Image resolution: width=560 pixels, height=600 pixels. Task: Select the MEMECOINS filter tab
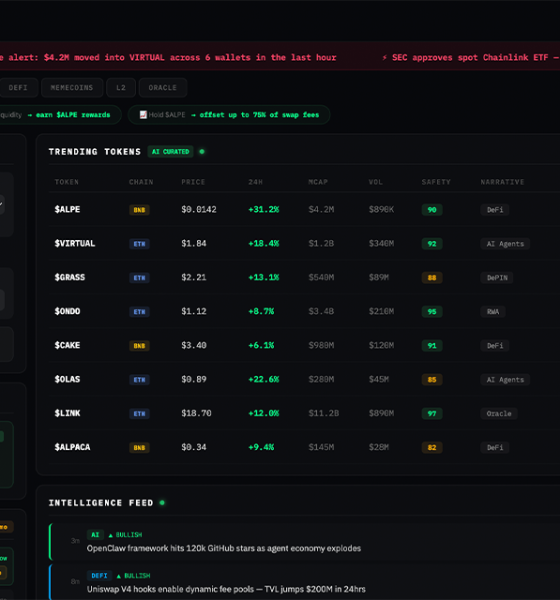tap(72, 88)
